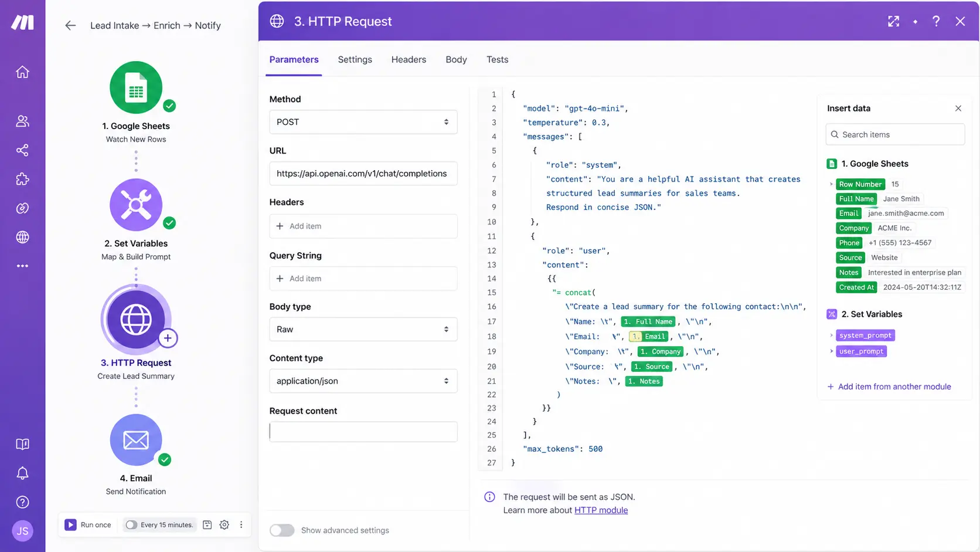Insert the Source tag from the Insert data list
The width and height of the screenshot is (980, 552).
tap(850, 258)
